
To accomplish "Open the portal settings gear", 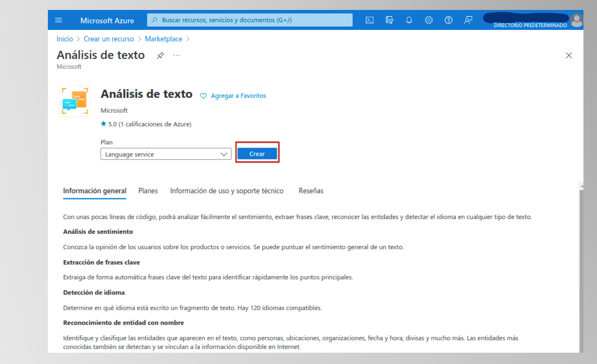I will click(x=429, y=20).
